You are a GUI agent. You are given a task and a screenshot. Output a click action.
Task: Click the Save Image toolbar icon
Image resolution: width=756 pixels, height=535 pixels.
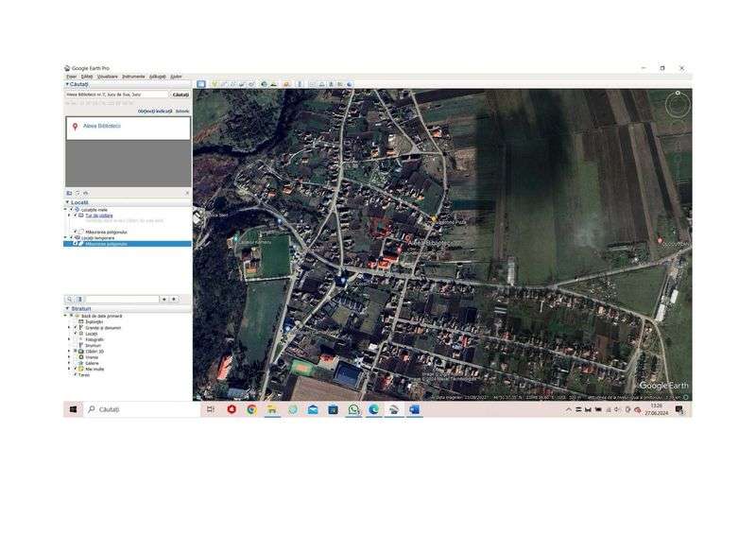[x=331, y=84]
